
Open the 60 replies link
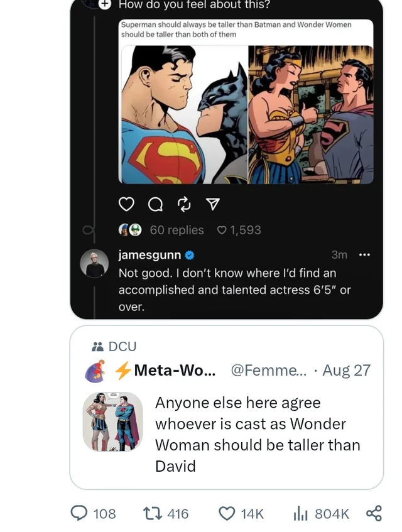177,230
